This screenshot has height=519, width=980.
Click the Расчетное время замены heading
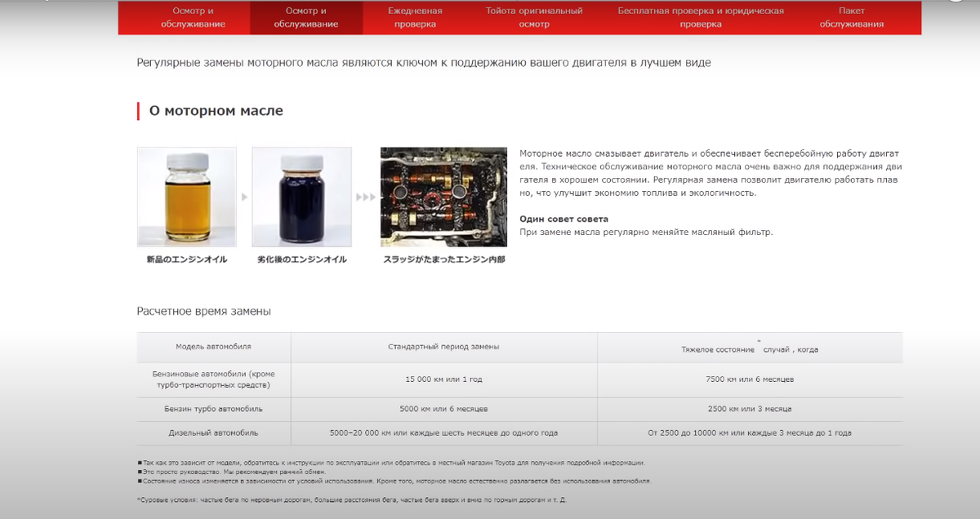pyautogui.click(x=204, y=311)
